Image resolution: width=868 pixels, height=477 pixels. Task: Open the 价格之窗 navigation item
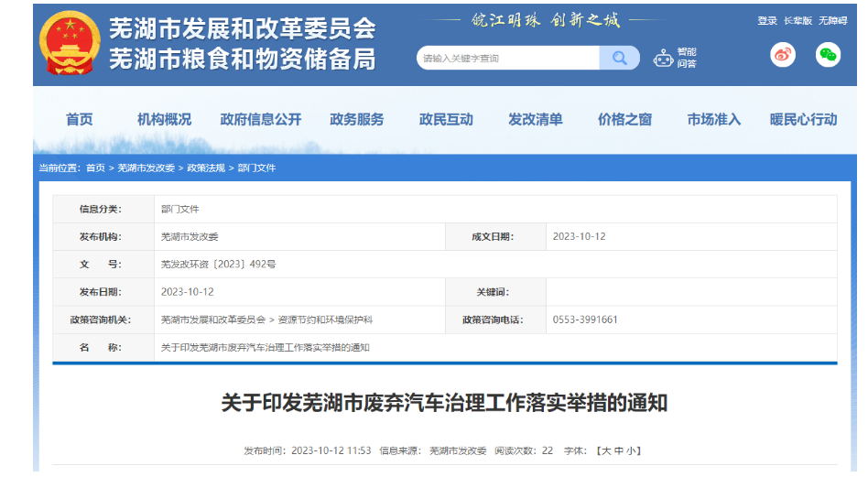[x=624, y=119]
